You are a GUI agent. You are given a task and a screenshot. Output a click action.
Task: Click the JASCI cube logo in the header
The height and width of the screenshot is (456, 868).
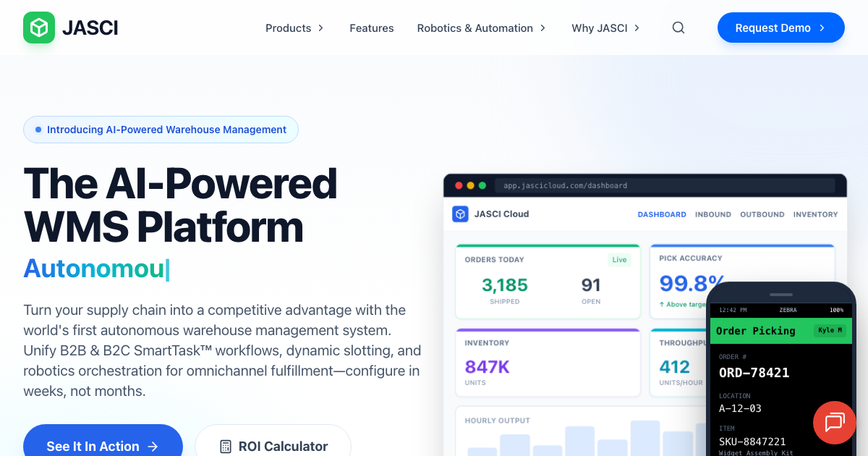coord(39,28)
